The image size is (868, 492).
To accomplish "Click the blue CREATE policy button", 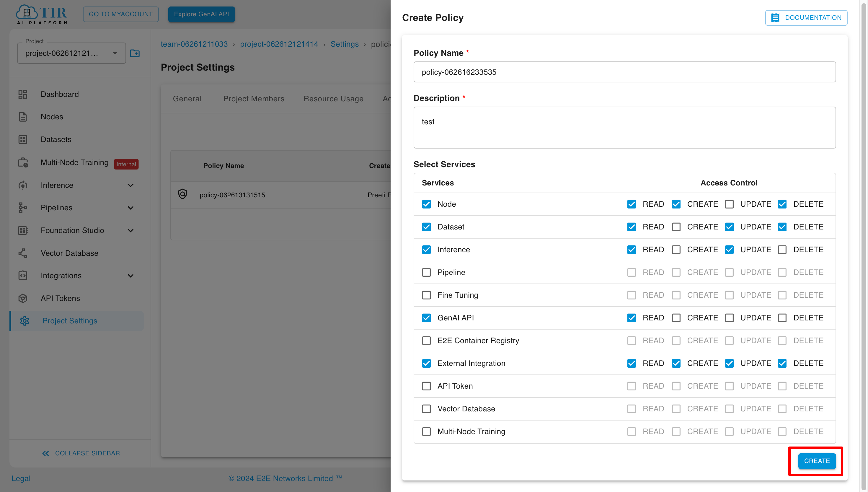I will pyautogui.click(x=817, y=461).
